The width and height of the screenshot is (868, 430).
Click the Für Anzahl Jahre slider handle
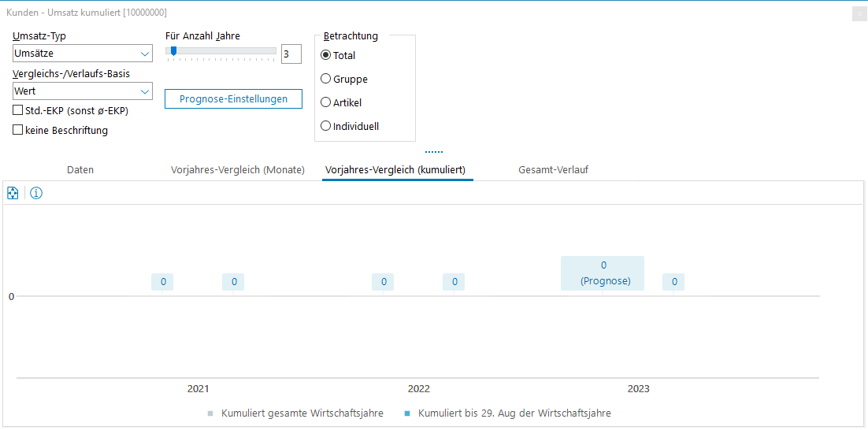coord(173,51)
